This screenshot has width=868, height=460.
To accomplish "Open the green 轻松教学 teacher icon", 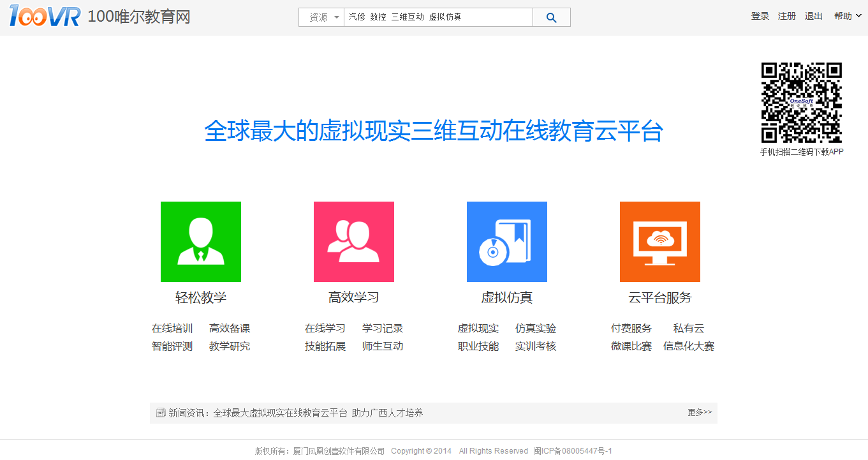I will (201, 242).
